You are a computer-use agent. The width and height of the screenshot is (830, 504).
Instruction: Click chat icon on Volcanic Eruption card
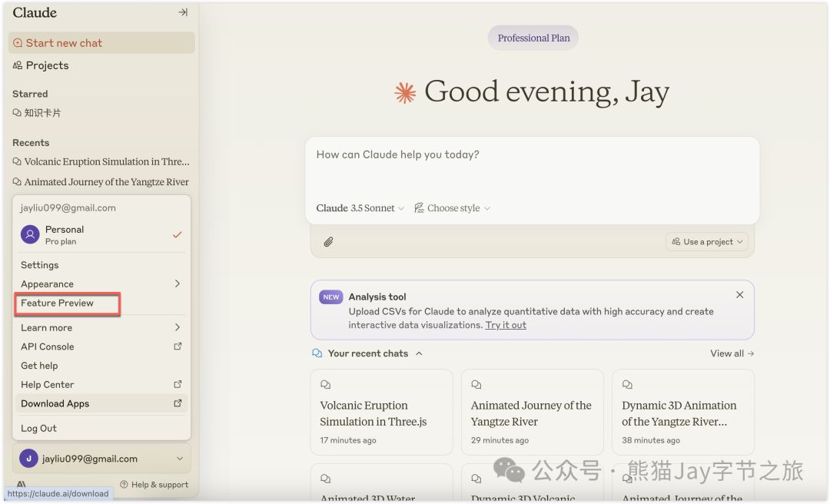pos(326,384)
